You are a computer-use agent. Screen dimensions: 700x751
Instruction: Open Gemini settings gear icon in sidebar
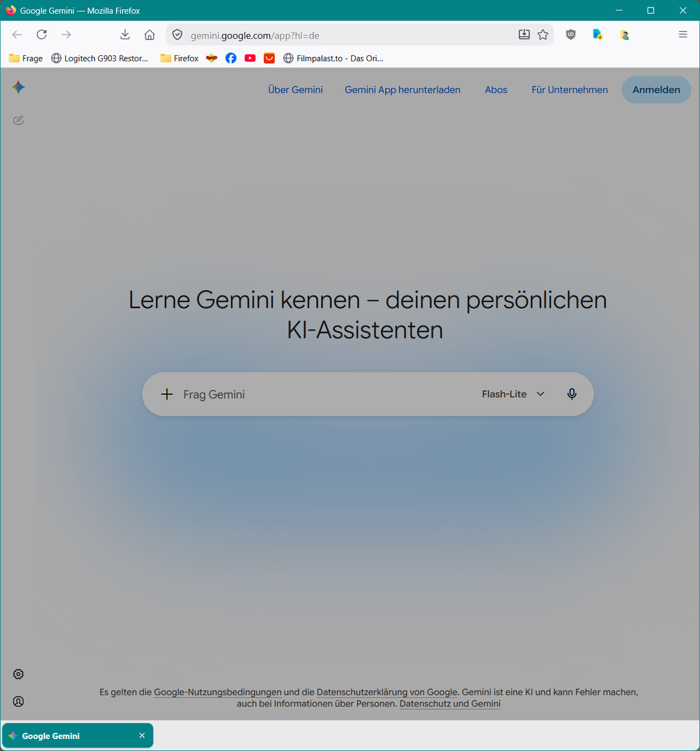[x=18, y=674]
